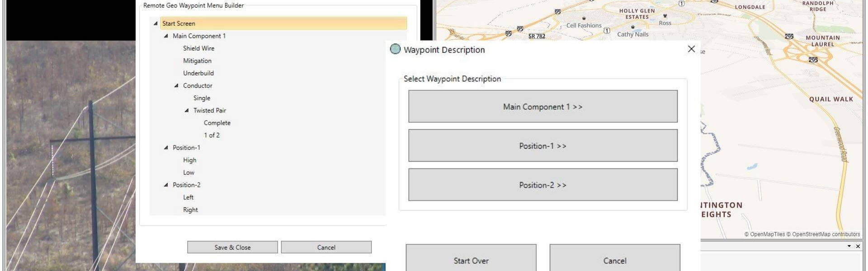Open the panel dropdown arrow below map
Viewport: 868px width, 271px height.
click(849, 246)
